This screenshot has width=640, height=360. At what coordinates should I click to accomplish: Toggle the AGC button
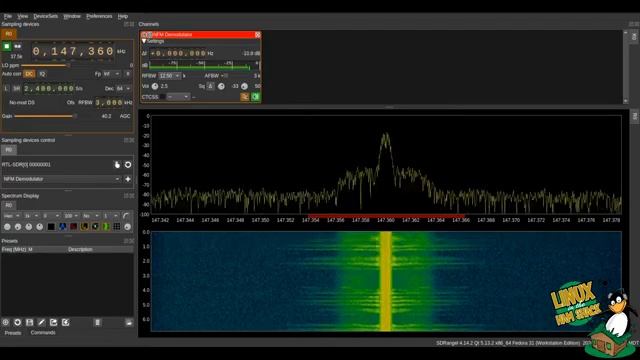tap(125, 116)
